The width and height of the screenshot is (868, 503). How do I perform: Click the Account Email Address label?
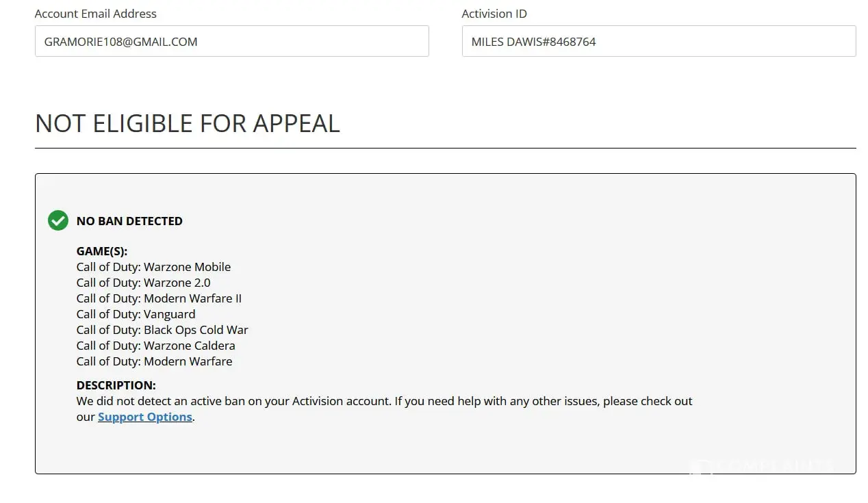tap(96, 14)
